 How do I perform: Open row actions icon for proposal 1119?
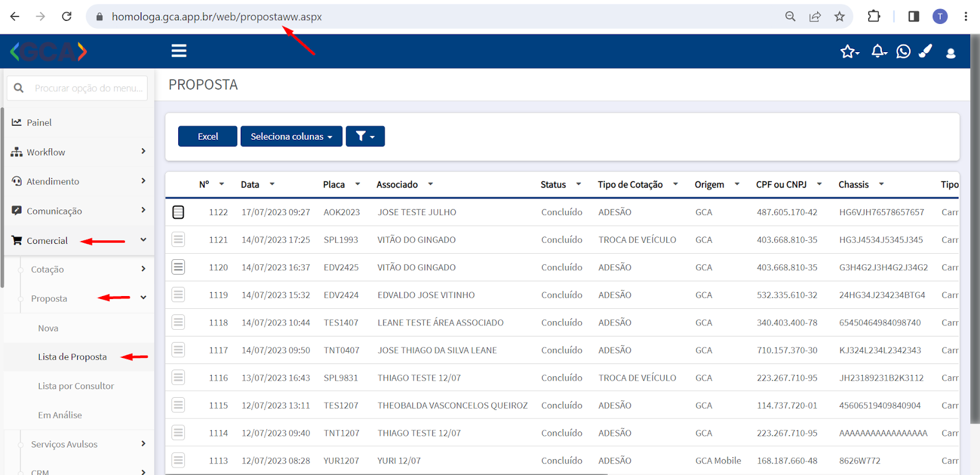[178, 295]
